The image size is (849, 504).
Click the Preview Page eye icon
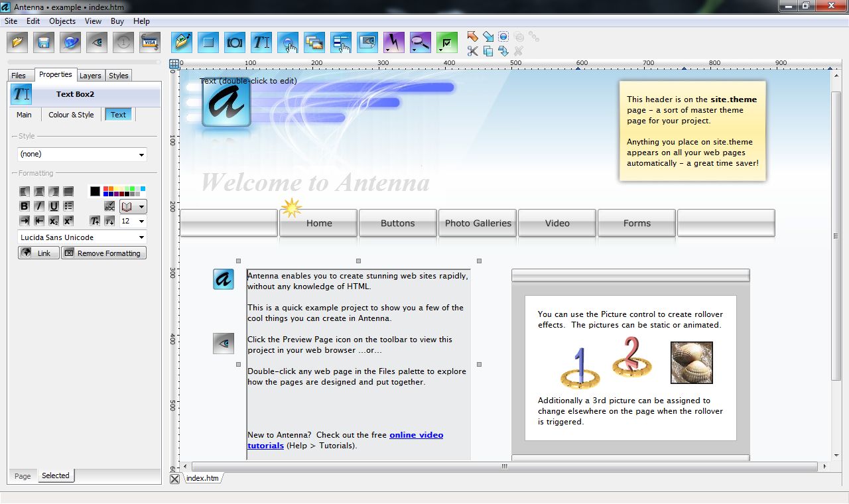click(97, 42)
